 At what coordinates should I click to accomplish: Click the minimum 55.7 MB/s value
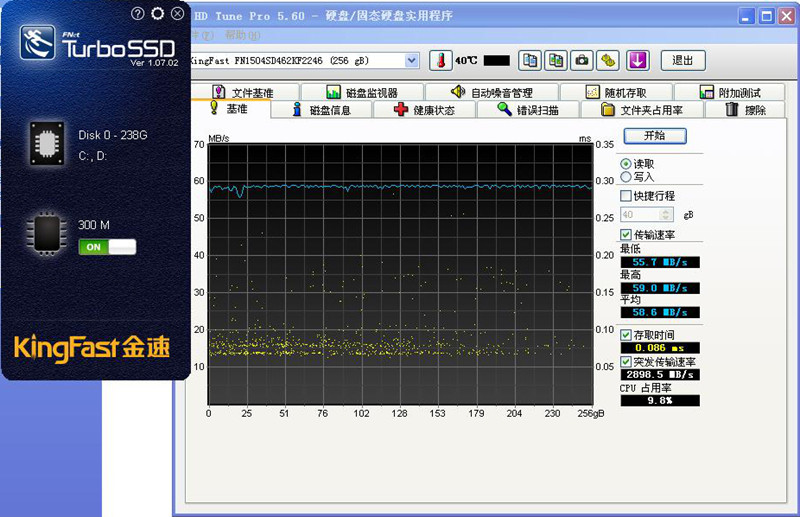coord(660,262)
